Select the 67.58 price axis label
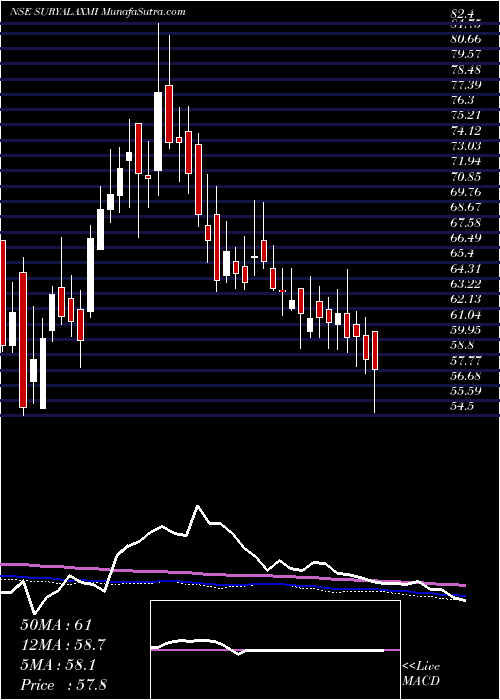Screen dimensions: 500x700 [x=466, y=222]
